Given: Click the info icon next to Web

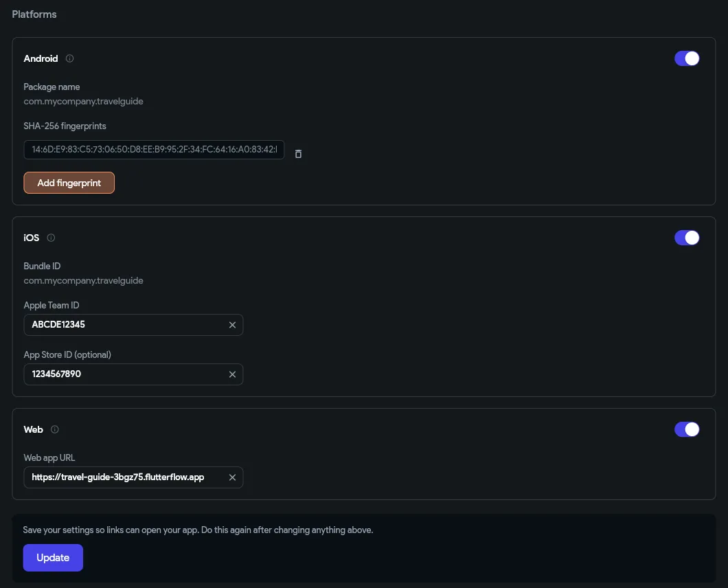Looking at the screenshot, I should click(55, 429).
